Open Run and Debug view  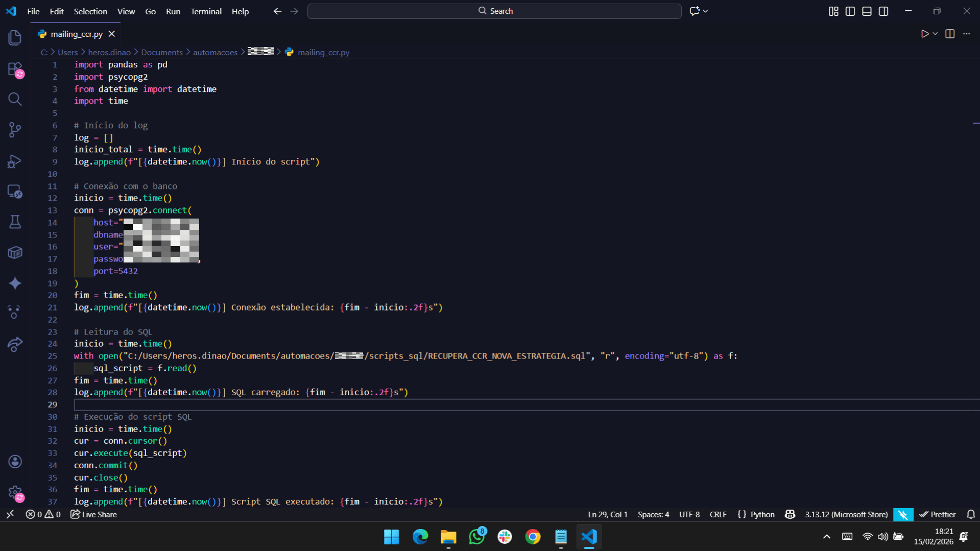tap(15, 161)
